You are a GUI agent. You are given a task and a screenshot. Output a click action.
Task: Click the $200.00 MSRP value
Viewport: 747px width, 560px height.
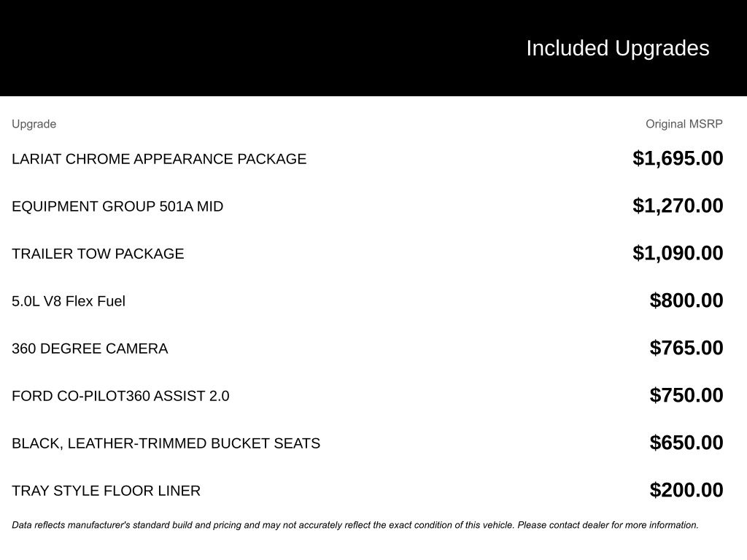(686, 490)
